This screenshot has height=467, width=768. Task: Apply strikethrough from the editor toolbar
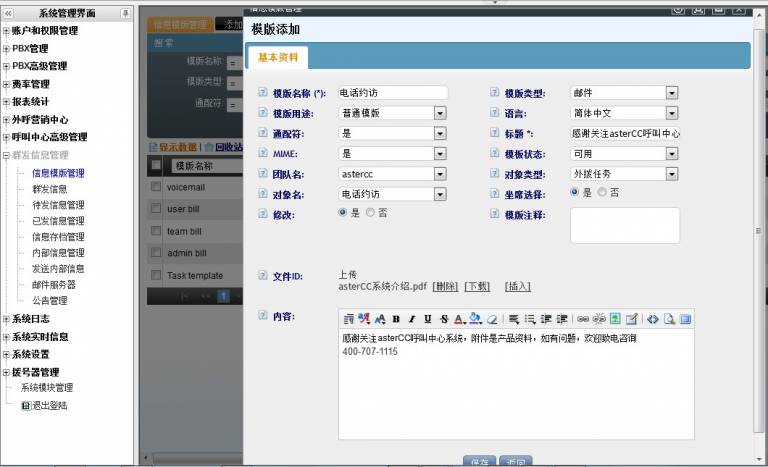pyautogui.click(x=443, y=319)
